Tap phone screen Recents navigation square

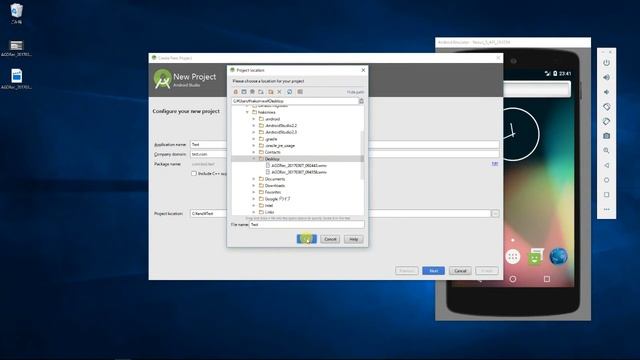point(547,279)
